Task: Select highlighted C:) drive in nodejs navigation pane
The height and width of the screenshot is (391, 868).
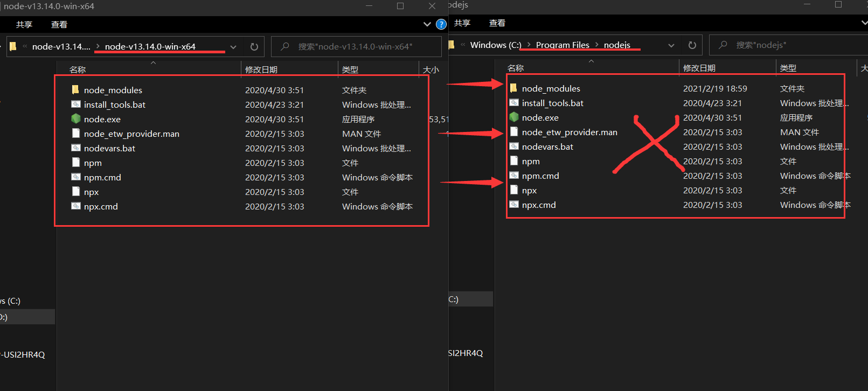Action: pos(471,299)
